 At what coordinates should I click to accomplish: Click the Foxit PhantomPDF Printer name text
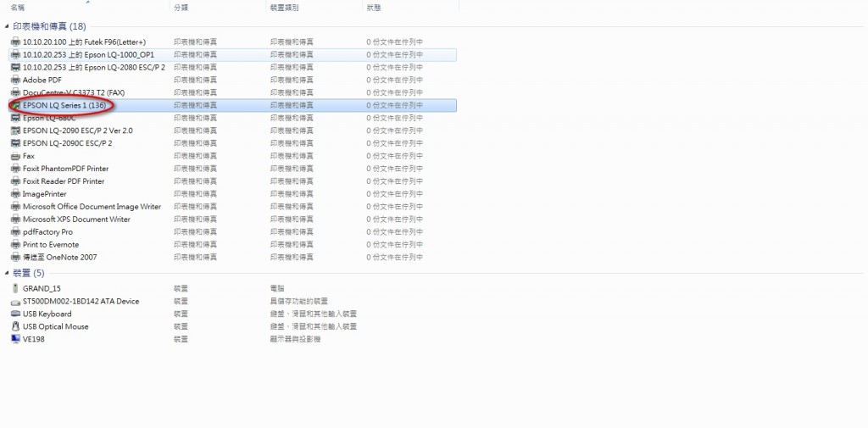(65, 169)
